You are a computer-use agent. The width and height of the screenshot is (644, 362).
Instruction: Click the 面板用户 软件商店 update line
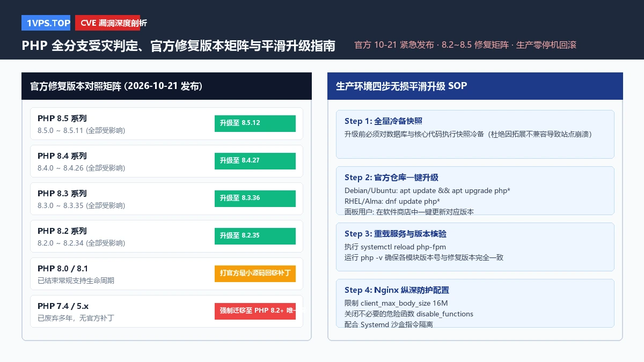tap(409, 211)
